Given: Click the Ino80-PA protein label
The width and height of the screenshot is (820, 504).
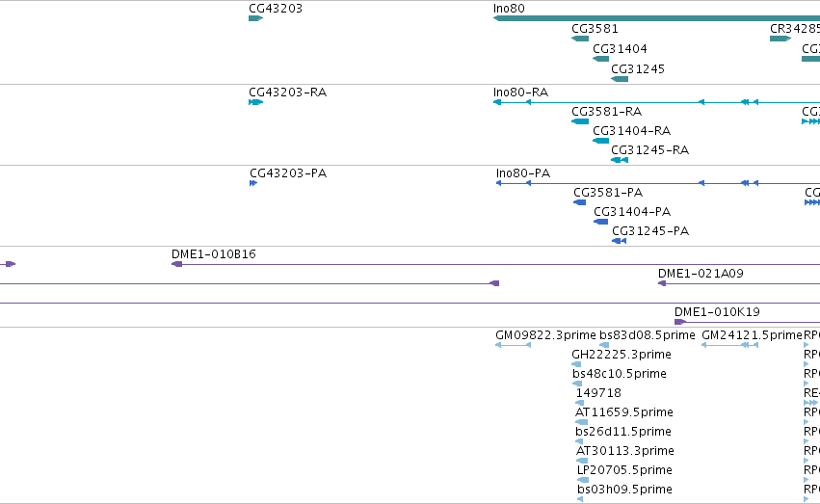Looking at the screenshot, I should coord(523,173).
